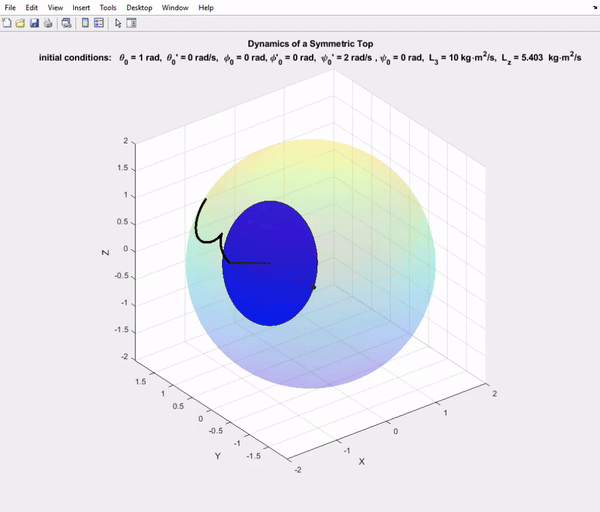Click the X axis label
Viewport: 600px width, 512px height.
(361, 461)
